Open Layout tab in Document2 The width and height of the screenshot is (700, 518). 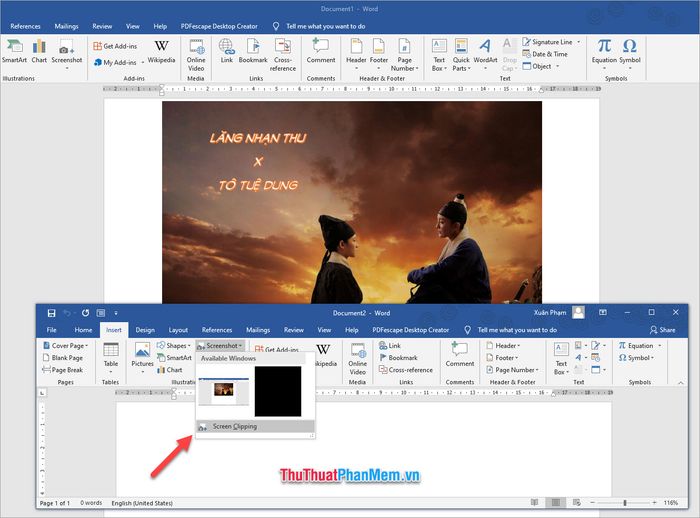(x=178, y=330)
